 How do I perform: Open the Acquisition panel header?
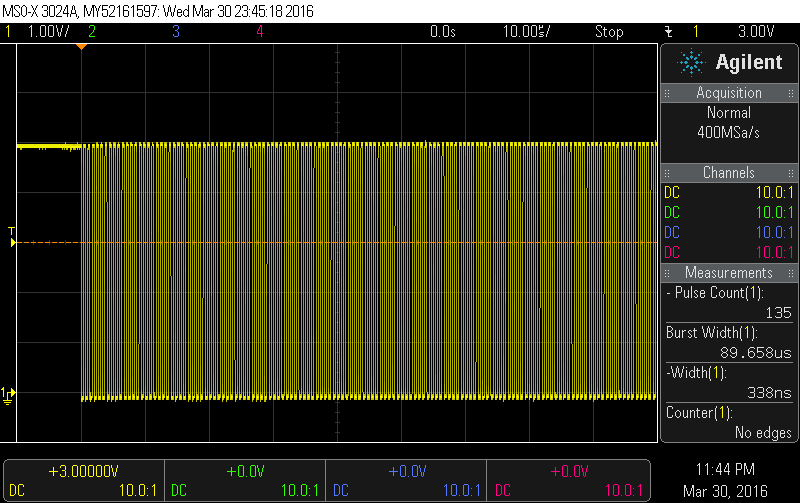click(728, 93)
